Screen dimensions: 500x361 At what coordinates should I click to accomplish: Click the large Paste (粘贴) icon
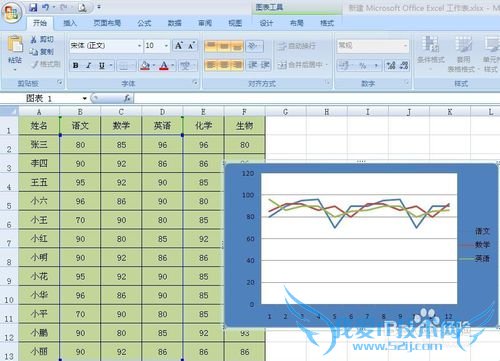[x=15, y=44]
